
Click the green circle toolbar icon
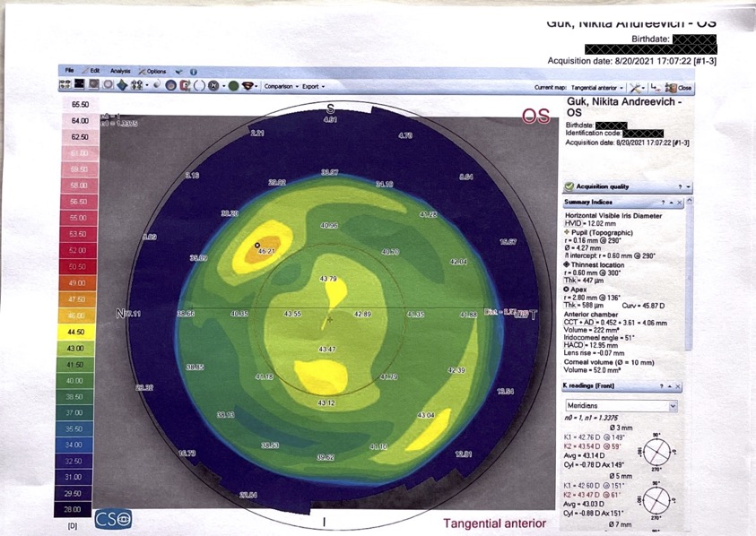click(234, 86)
